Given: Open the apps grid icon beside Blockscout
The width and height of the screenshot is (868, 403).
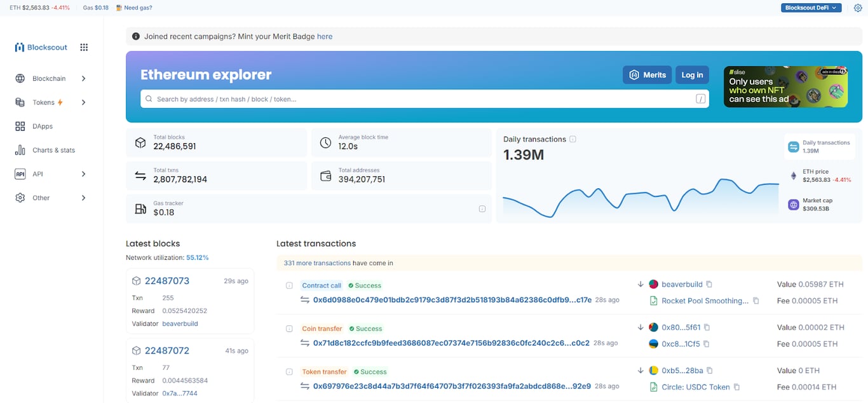Looking at the screenshot, I should click(84, 48).
